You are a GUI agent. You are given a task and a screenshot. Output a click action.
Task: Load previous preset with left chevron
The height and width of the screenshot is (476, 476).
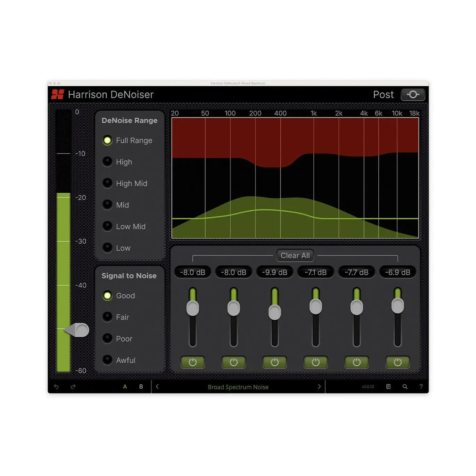click(x=157, y=386)
